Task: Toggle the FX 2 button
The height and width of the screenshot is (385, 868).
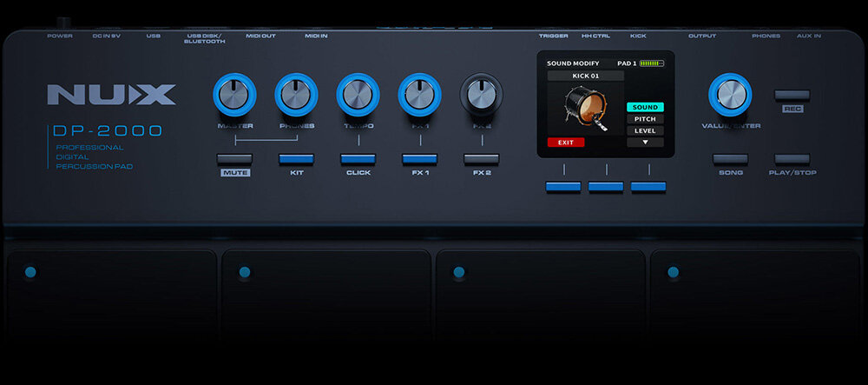Action: tap(481, 160)
